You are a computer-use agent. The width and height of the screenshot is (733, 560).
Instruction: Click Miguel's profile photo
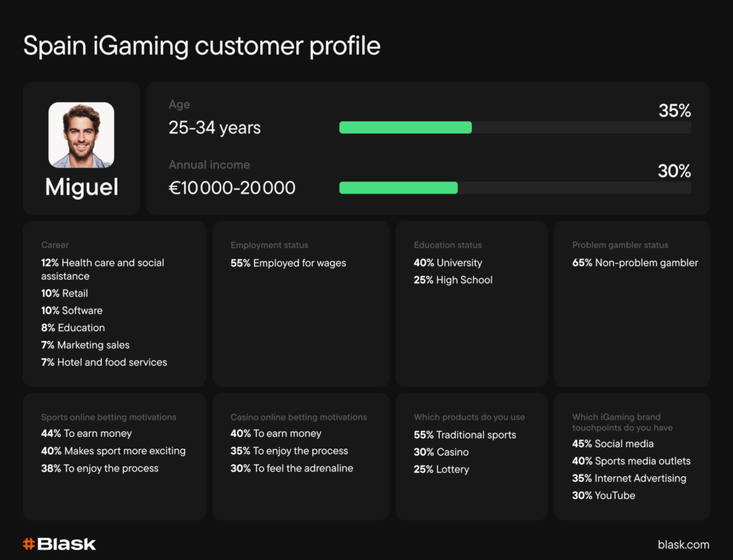coord(81,135)
